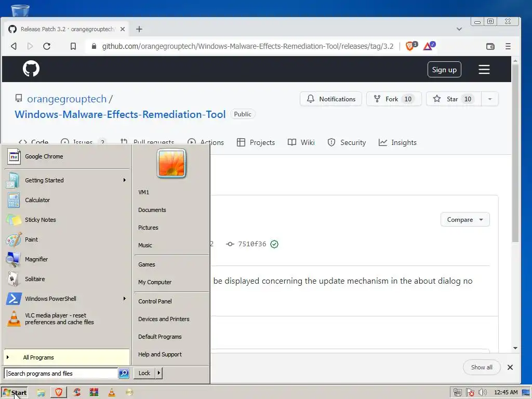Fork the repository with the Fork button
The image size is (532, 399).
click(394, 99)
